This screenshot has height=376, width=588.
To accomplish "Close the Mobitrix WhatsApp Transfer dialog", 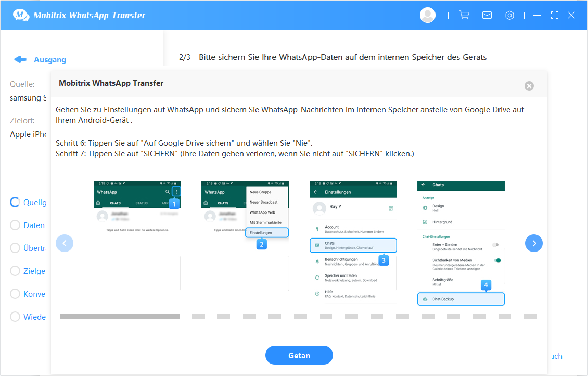I will 529,86.
